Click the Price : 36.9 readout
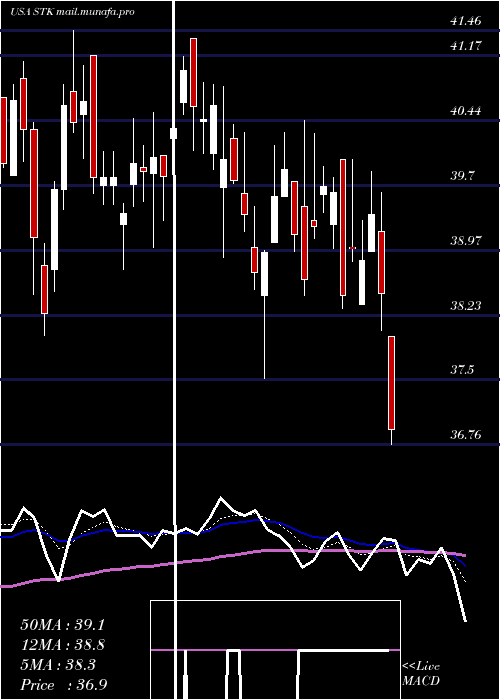 tap(63, 685)
